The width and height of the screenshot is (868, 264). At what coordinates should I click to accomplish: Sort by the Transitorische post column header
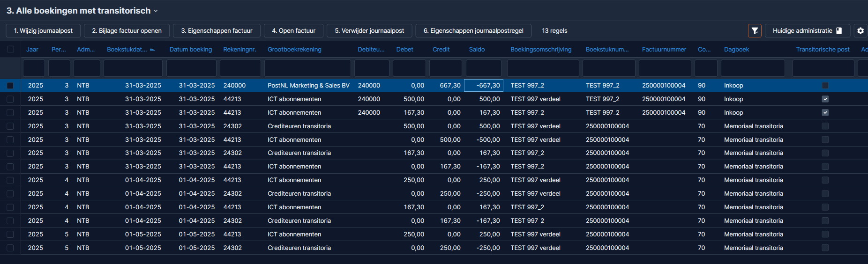(x=823, y=50)
